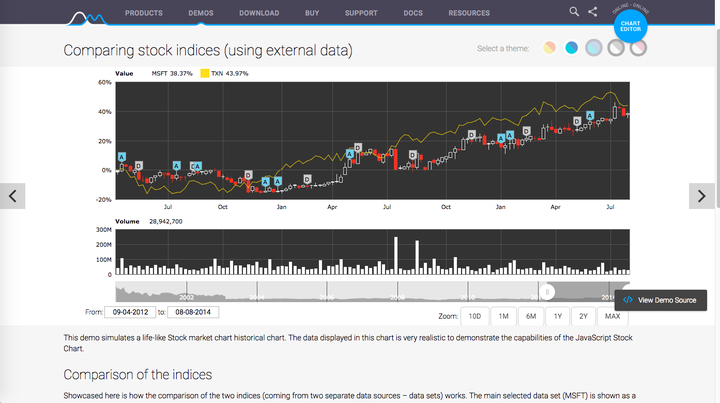Viewport: 720px width, 403px height.
Task: Open the Support menu
Action: click(361, 13)
